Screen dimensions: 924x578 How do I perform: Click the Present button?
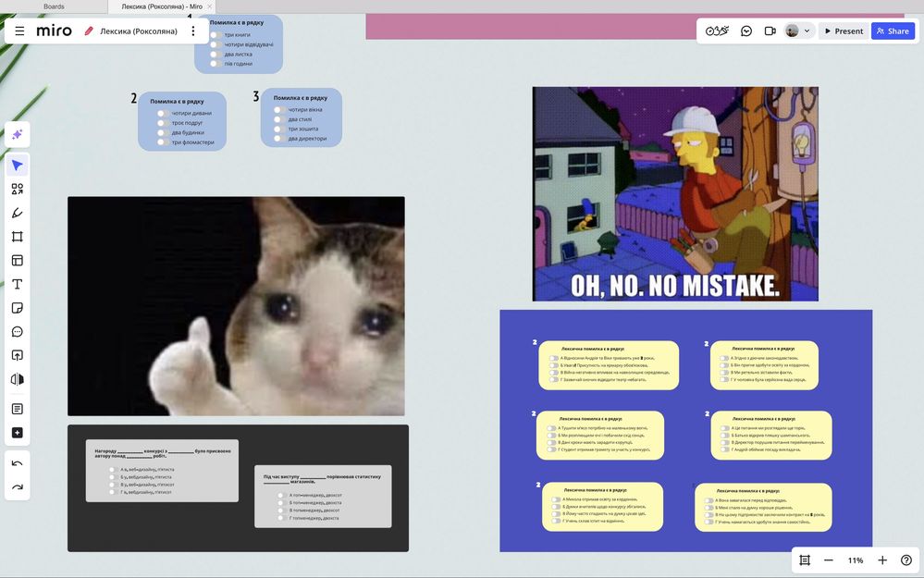(x=844, y=31)
